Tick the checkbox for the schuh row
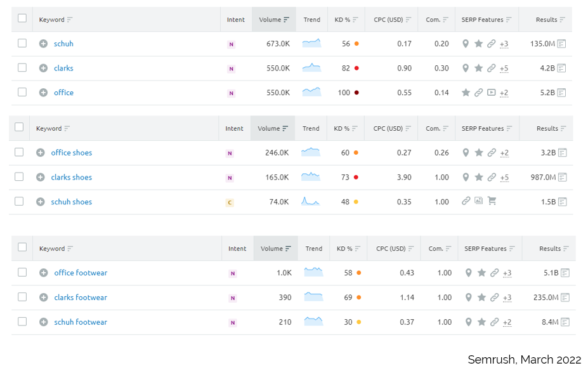The image size is (588, 368). tap(22, 43)
